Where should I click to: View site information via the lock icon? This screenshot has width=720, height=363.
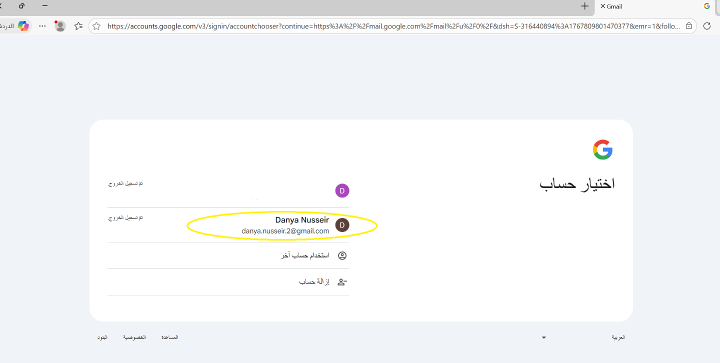[x=689, y=26]
